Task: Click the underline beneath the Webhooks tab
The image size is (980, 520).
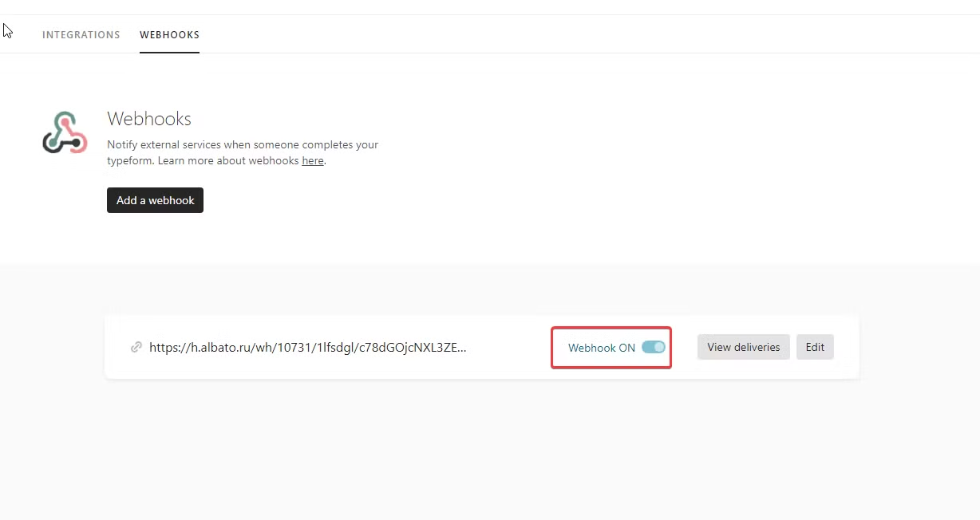Action: pos(169,53)
